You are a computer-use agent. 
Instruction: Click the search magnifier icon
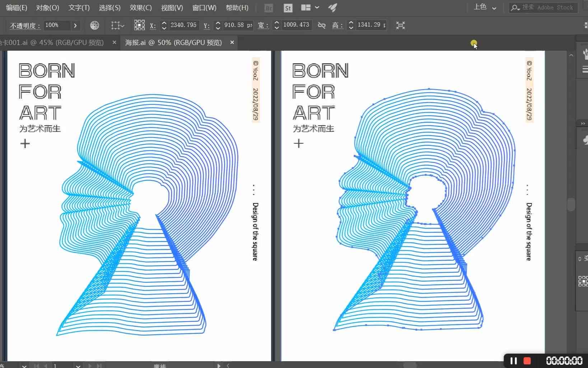[515, 8]
